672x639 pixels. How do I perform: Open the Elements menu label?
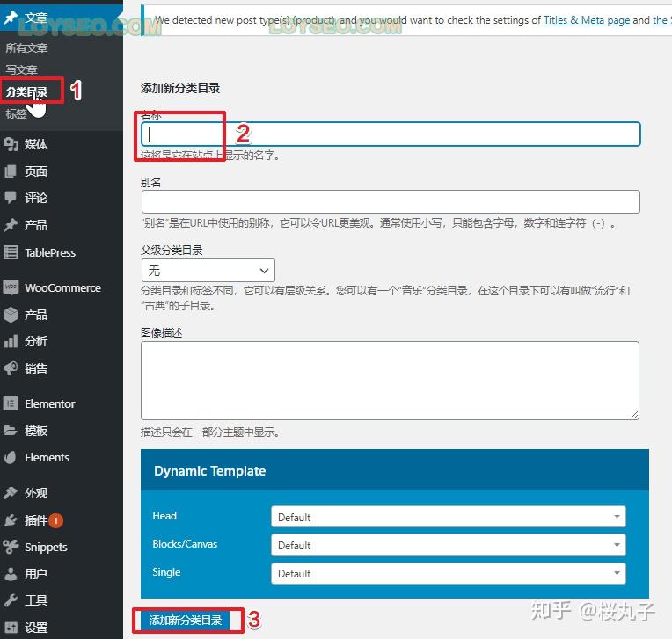click(x=47, y=458)
